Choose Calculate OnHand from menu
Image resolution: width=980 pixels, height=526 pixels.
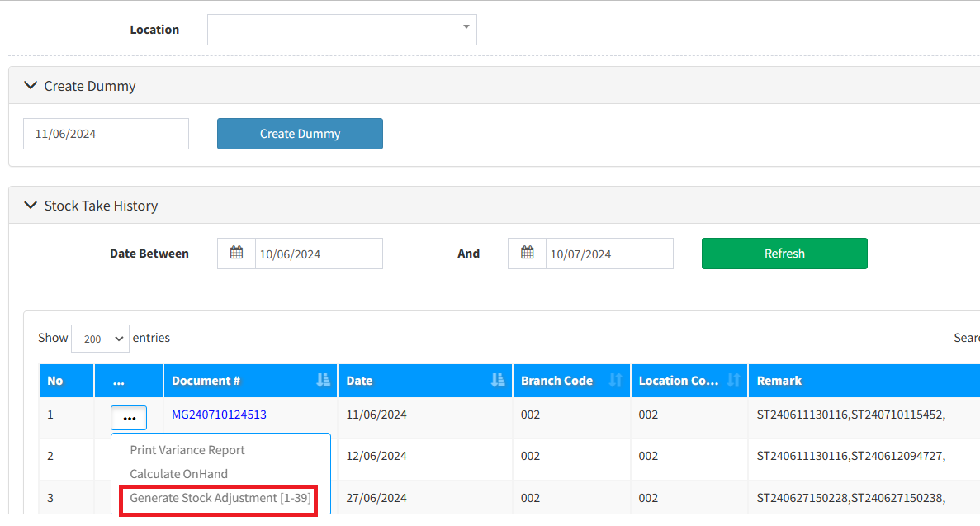[x=178, y=474]
